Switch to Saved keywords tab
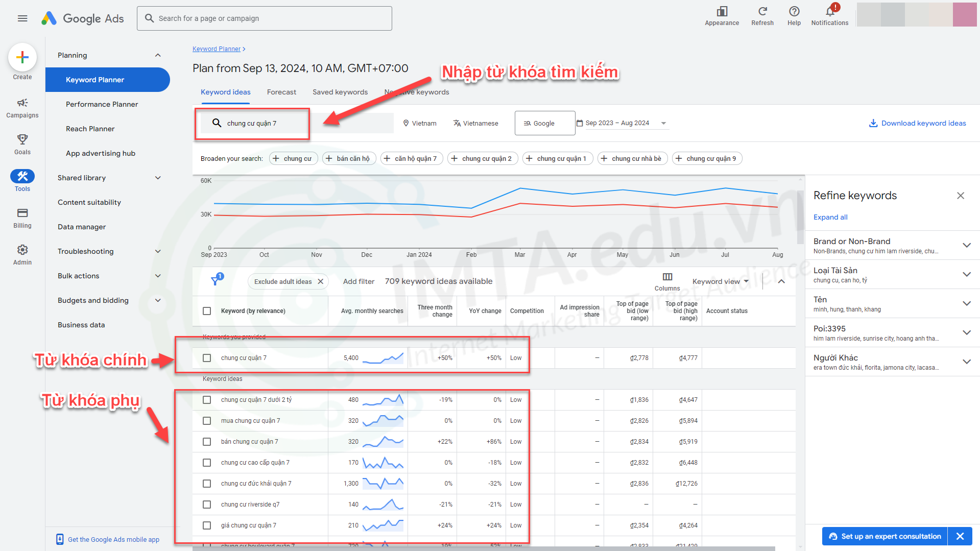Viewport: 980px width, 551px height. [340, 92]
